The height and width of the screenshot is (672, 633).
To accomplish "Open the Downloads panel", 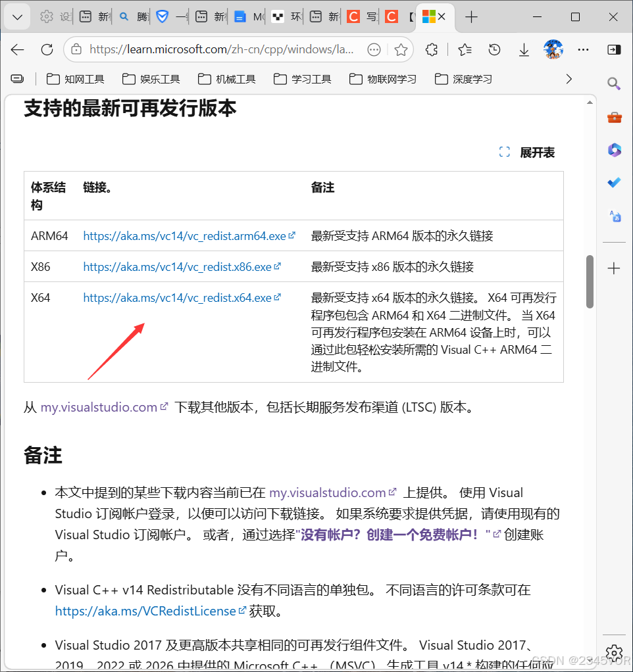I will (x=524, y=49).
